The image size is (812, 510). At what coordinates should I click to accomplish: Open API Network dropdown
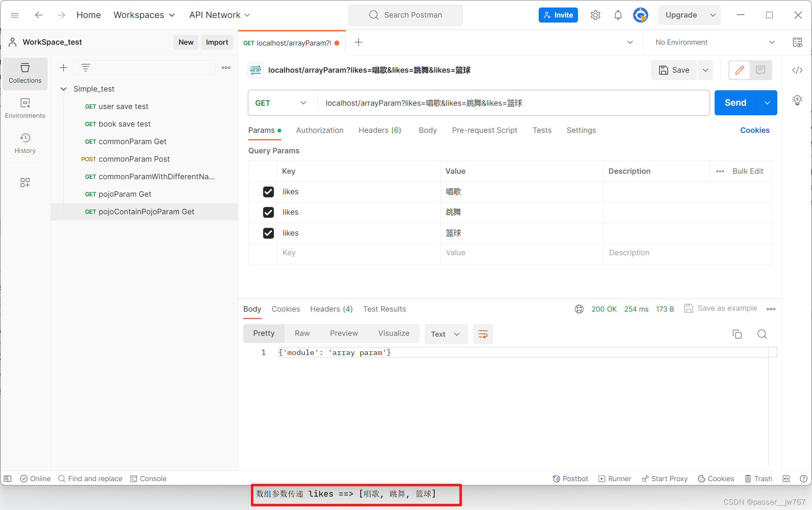[x=220, y=15]
